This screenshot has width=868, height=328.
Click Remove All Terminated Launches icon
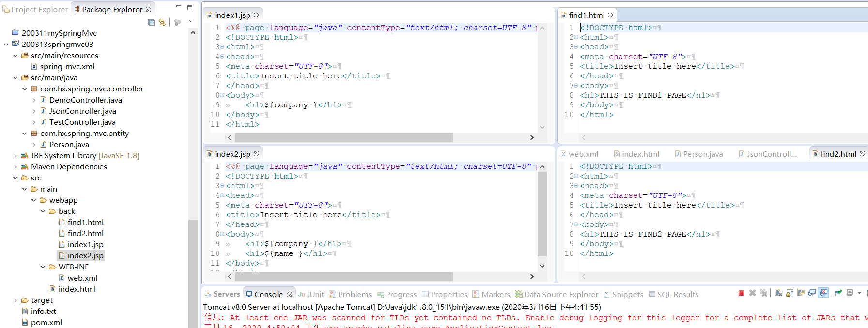(x=764, y=293)
